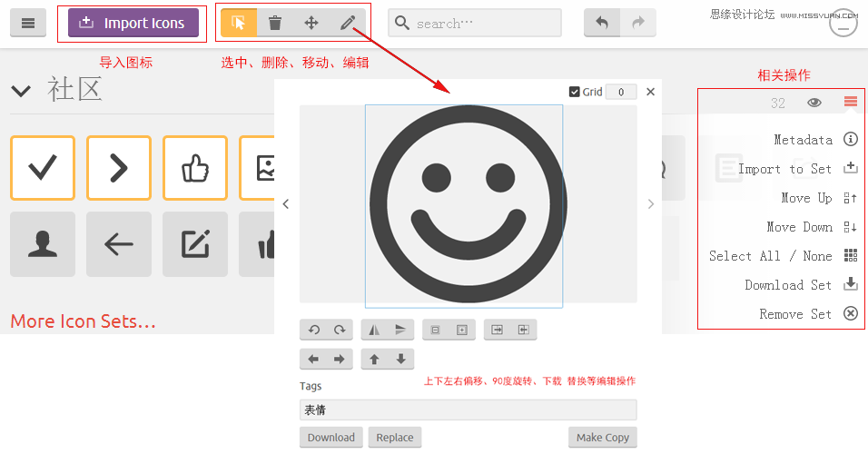
Task: Choose the pencil edit tool
Action: coord(348,24)
